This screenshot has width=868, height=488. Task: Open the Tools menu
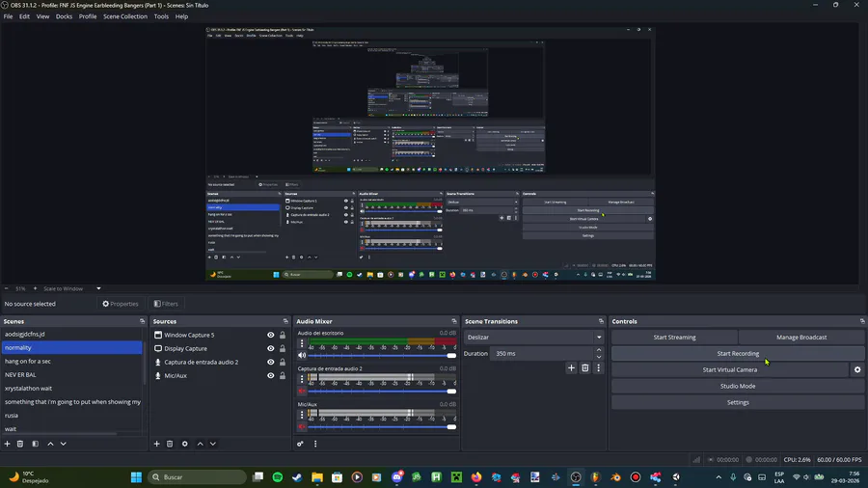click(x=161, y=16)
